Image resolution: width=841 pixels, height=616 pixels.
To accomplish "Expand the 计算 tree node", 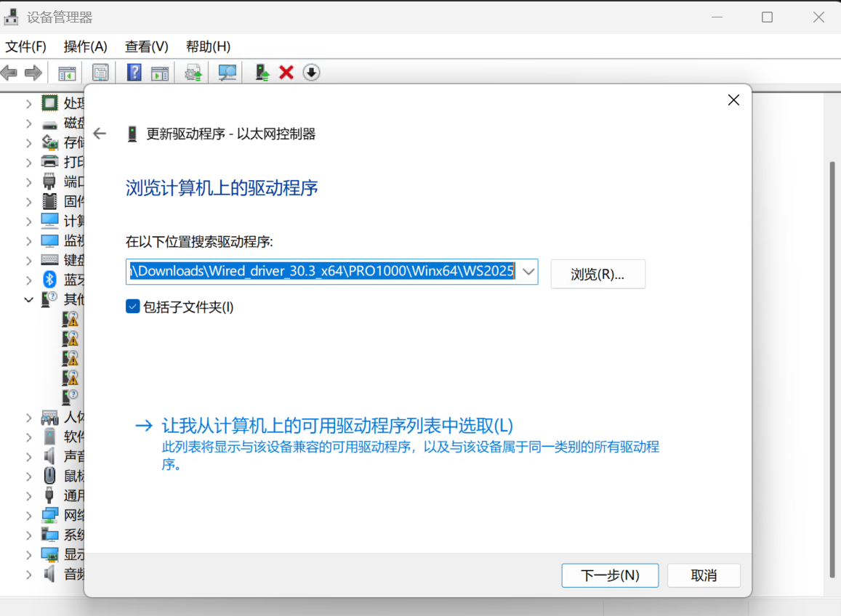I will (x=28, y=221).
